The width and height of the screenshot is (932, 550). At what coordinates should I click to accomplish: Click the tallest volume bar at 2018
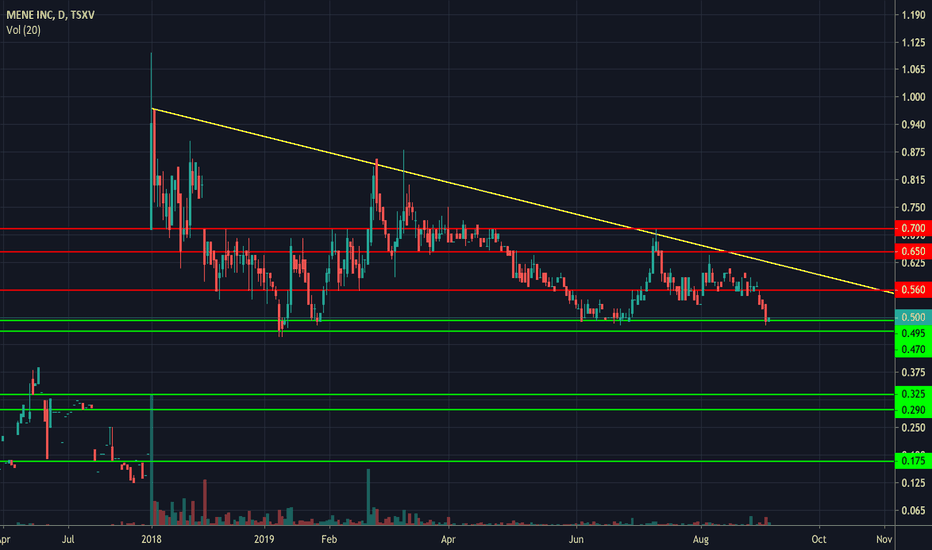(152, 460)
